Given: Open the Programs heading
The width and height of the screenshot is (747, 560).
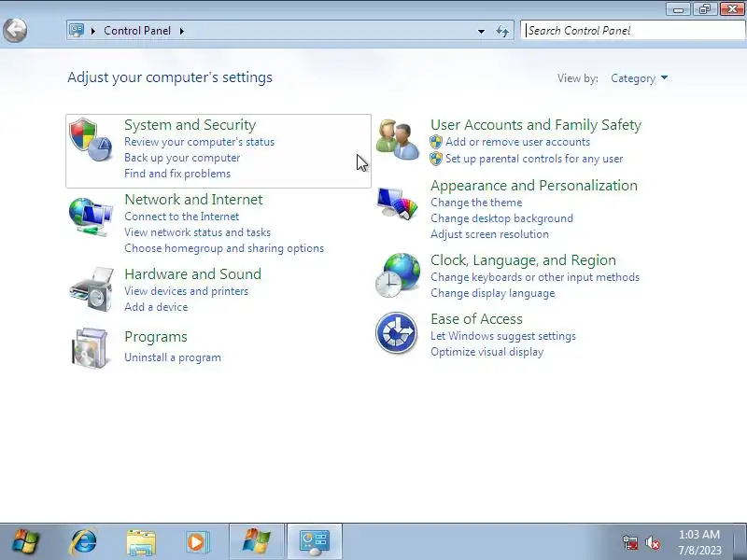Looking at the screenshot, I should pyautogui.click(x=156, y=337).
